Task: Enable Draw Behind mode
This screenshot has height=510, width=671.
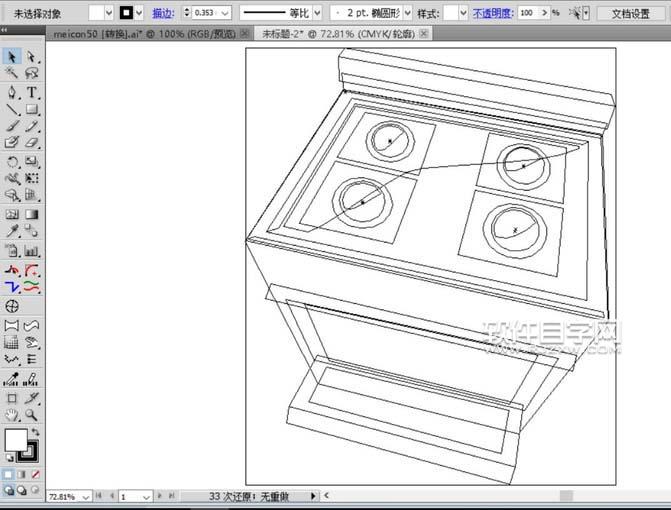Action: click(21, 490)
